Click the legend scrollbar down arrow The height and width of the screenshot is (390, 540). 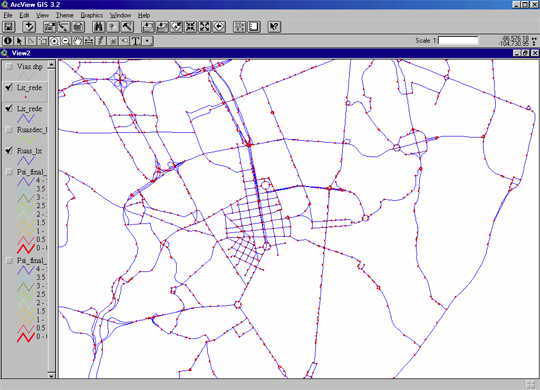pos(51,376)
